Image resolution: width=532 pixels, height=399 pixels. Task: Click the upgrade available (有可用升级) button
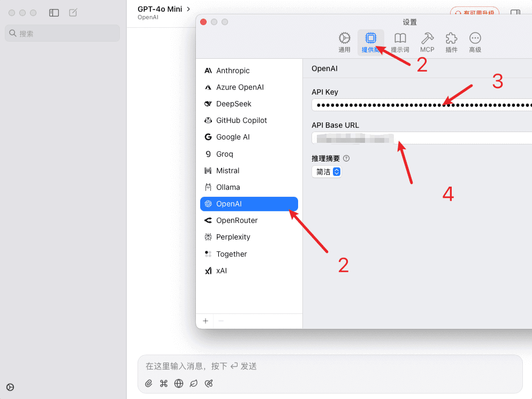point(475,12)
